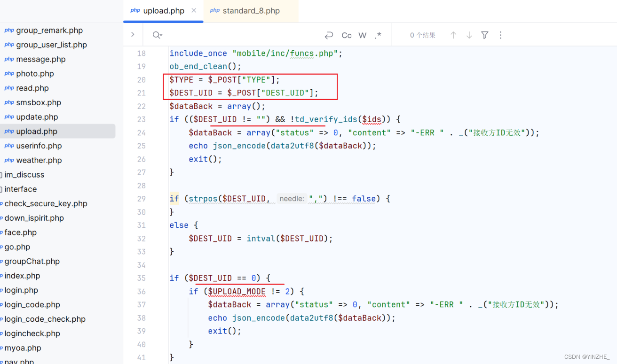This screenshot has height=364, width=617.
Task: Expand the im_discuss folder
Action: (24, 175)
